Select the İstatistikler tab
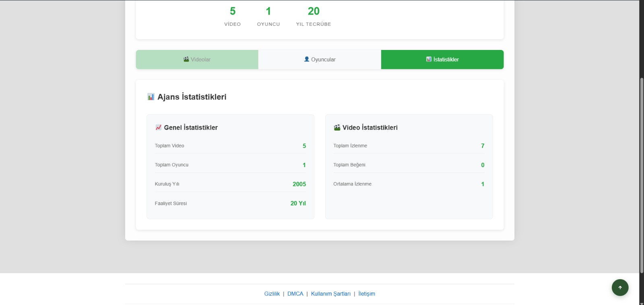 (x=442, y=60)
